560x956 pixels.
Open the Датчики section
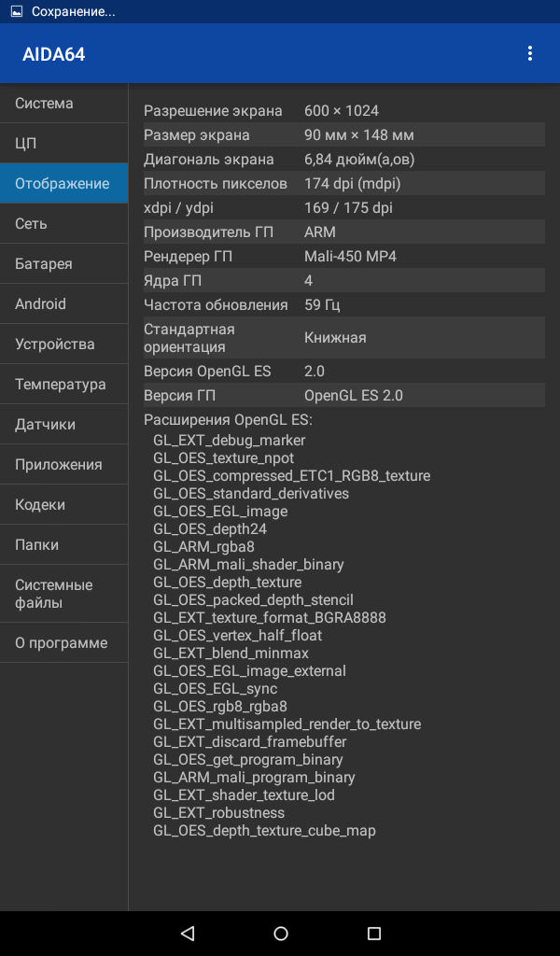(x=64, y=425)
